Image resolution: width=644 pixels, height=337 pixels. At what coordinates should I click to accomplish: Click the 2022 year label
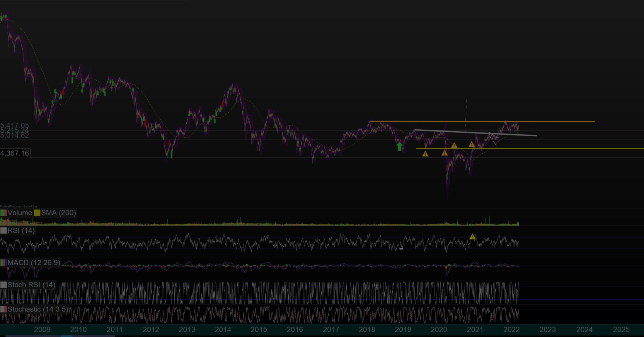511,330
